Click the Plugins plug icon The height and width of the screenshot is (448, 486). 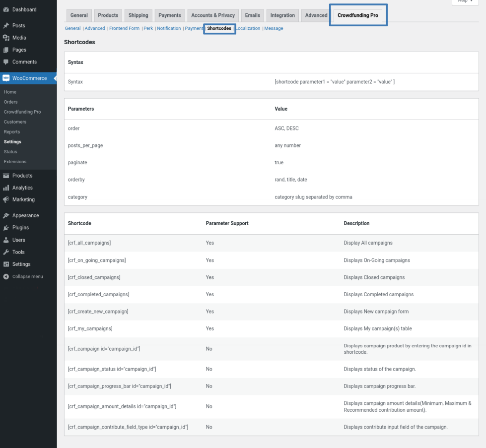[x=6, y=228]
